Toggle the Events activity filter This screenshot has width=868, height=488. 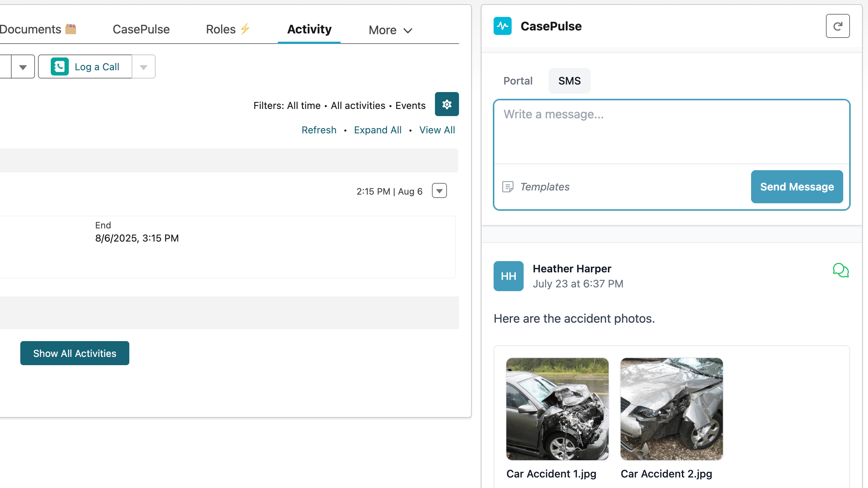(410, 105)
